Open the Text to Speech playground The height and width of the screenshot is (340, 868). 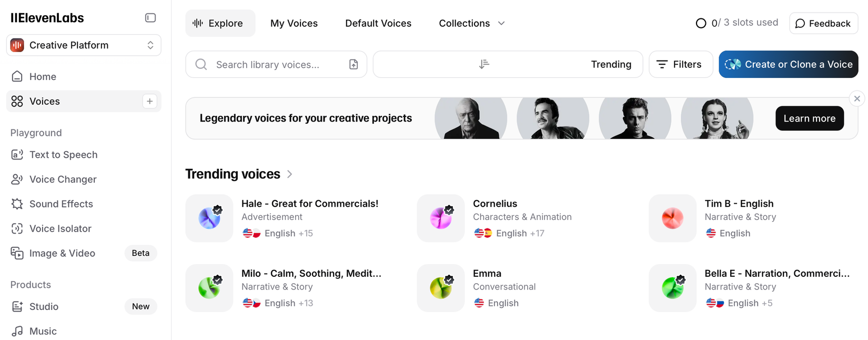[x=63, y=154]
